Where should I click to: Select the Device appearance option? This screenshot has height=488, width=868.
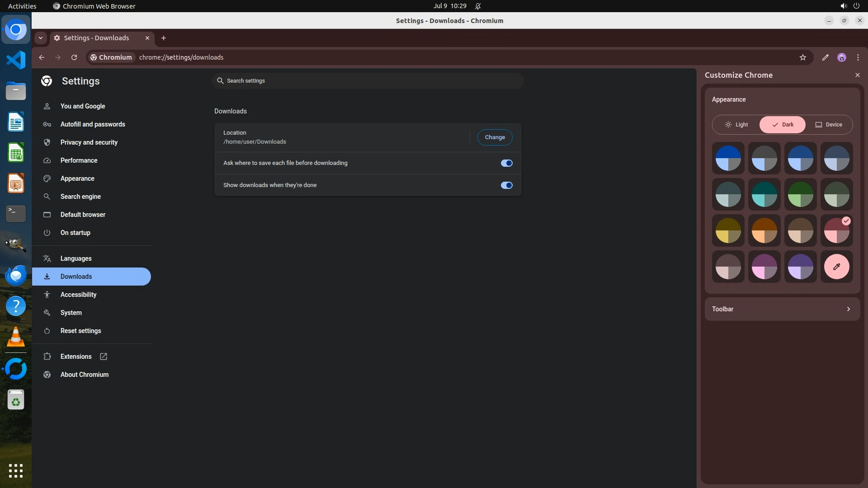[x=829, y=125]
